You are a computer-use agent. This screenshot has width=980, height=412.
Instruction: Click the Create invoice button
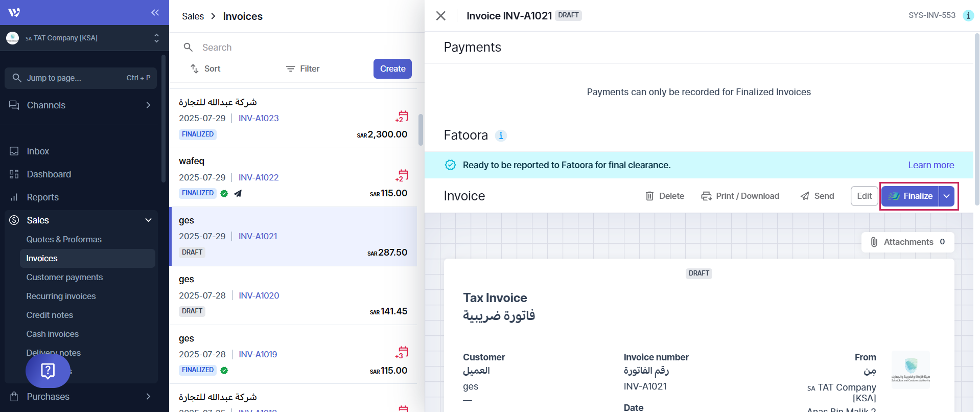(x=392, y=69)
